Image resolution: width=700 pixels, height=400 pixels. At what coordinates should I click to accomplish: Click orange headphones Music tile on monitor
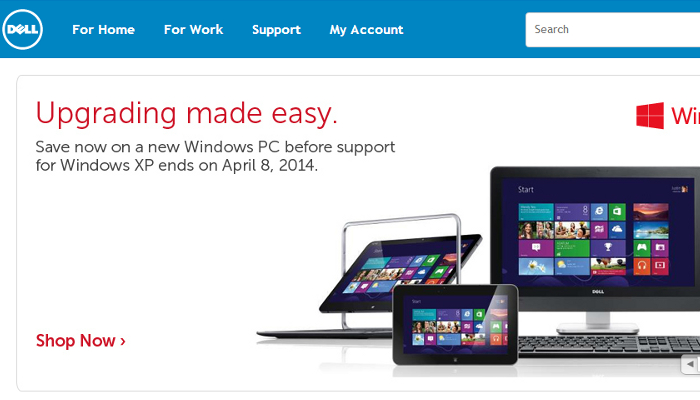click(x=642, y=266)
